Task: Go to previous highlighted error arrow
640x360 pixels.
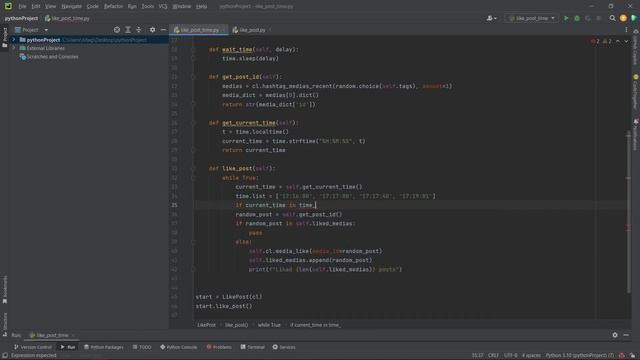Action: [x=618, y=41]
